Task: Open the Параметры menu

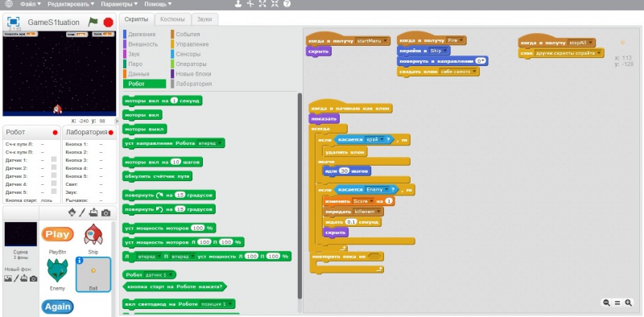Action: 119,4
